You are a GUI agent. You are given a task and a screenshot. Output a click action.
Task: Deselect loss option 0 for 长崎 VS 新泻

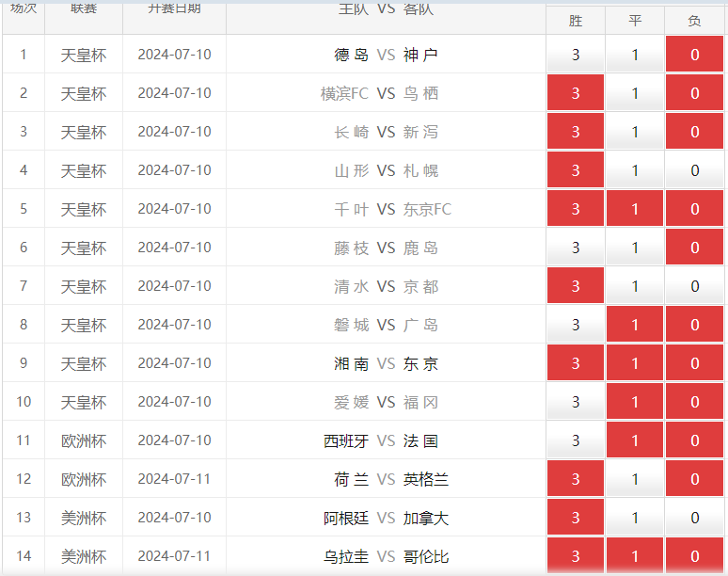[694, 132]
